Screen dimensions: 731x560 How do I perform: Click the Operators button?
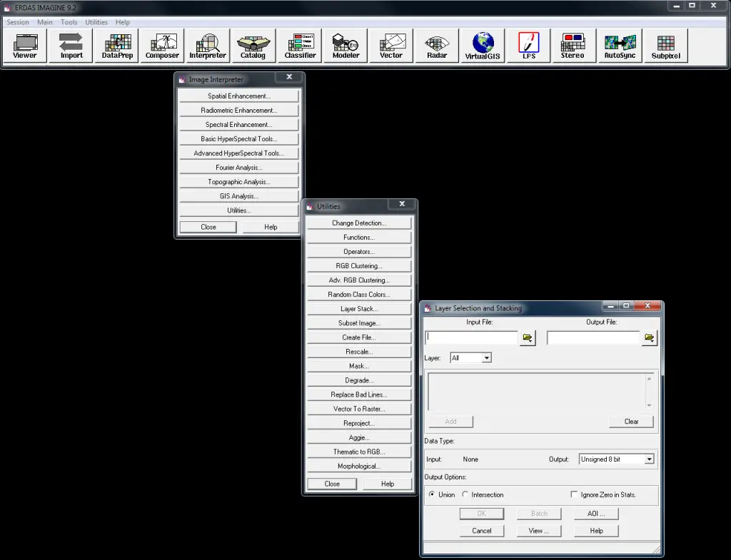[x=359, y=252]
